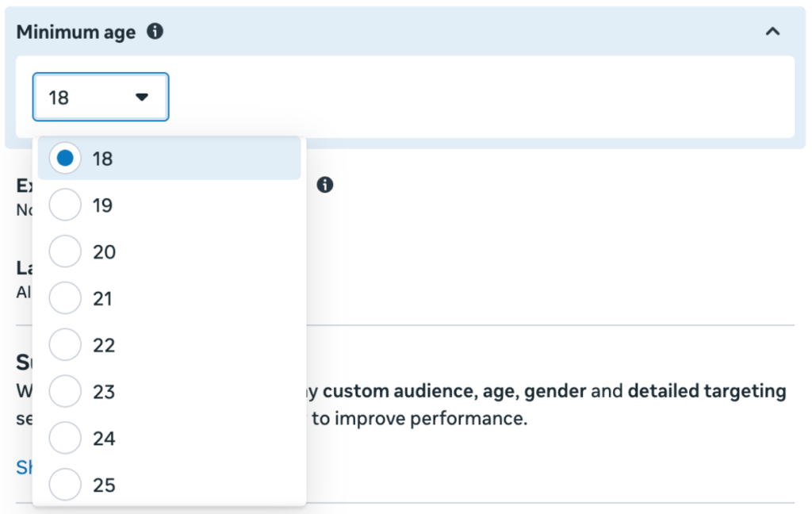Collapse the Minimum age section chevron

[x=772, y=32]
